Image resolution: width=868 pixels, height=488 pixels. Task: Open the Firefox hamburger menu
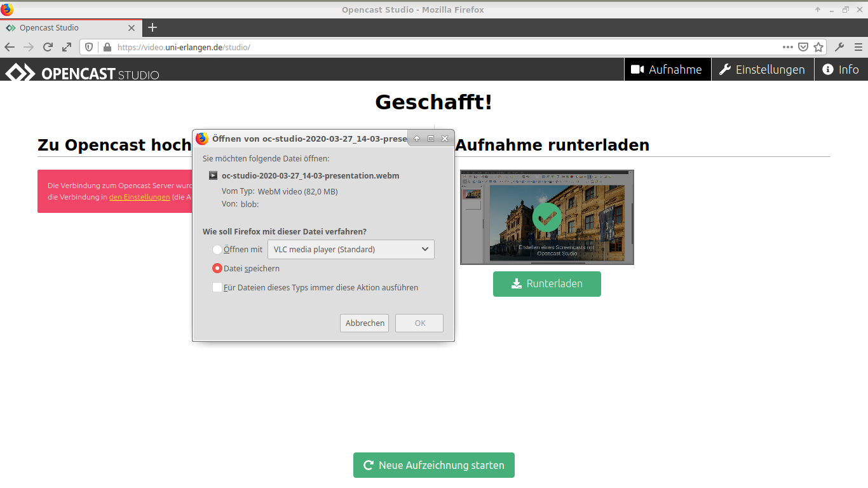coord(858,47)
